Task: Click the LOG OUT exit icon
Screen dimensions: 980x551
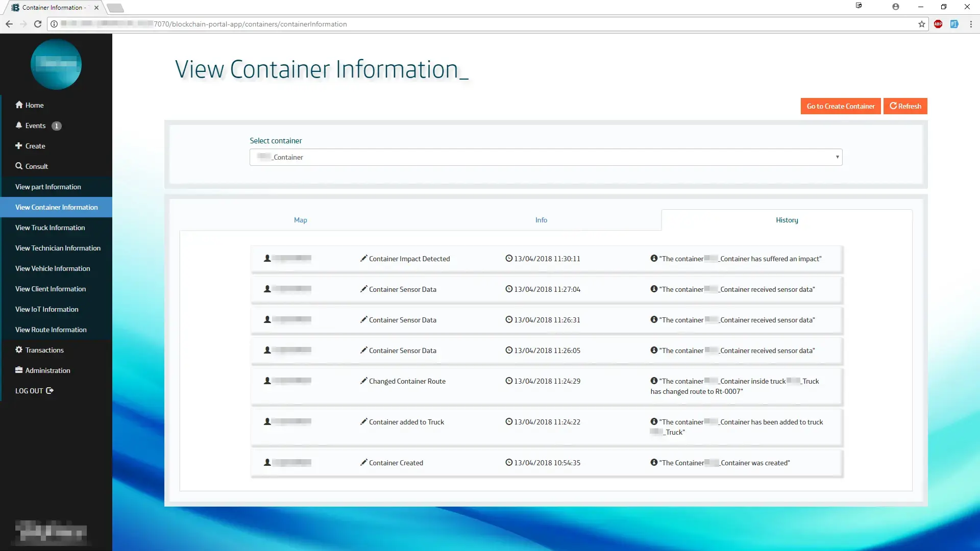Action: pos(50,390)
